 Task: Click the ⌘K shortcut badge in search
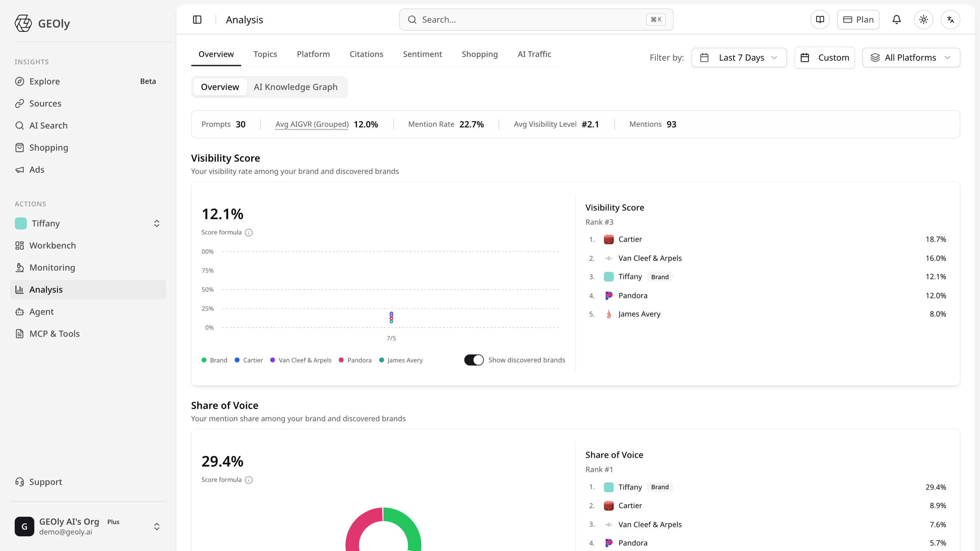coord(656,19)
